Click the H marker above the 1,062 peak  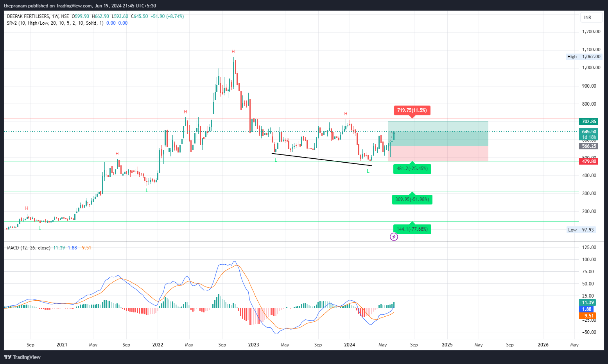pos(233,52)
